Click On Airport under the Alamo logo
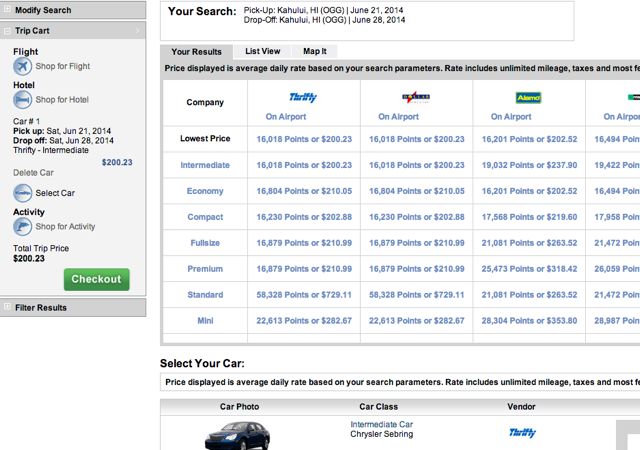 coord(511,117)
